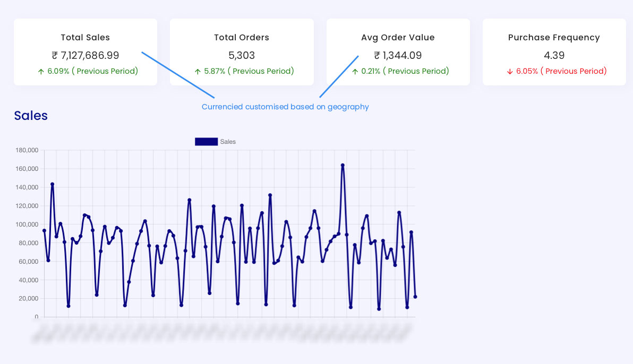Click the Sales legend label above chart
The width and height of the screenshot is (633, 364).
(228, 142)
